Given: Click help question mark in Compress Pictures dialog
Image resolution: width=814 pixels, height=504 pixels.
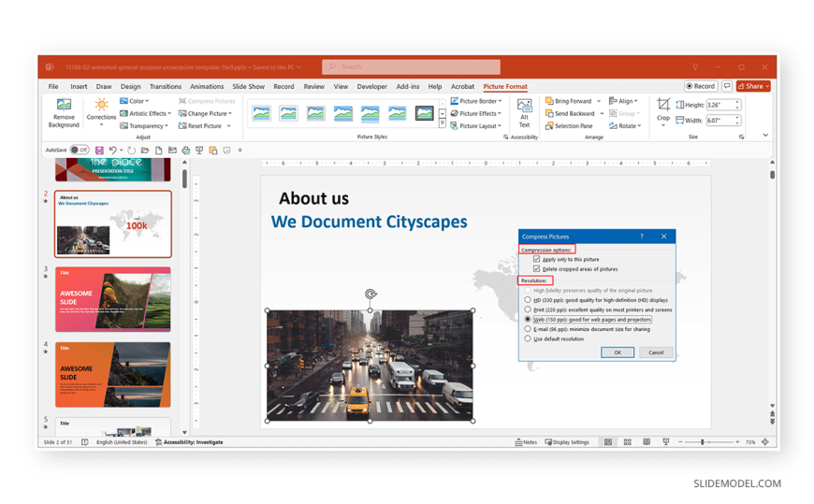Looking at the screenshot, I should (x=642, y=237).
